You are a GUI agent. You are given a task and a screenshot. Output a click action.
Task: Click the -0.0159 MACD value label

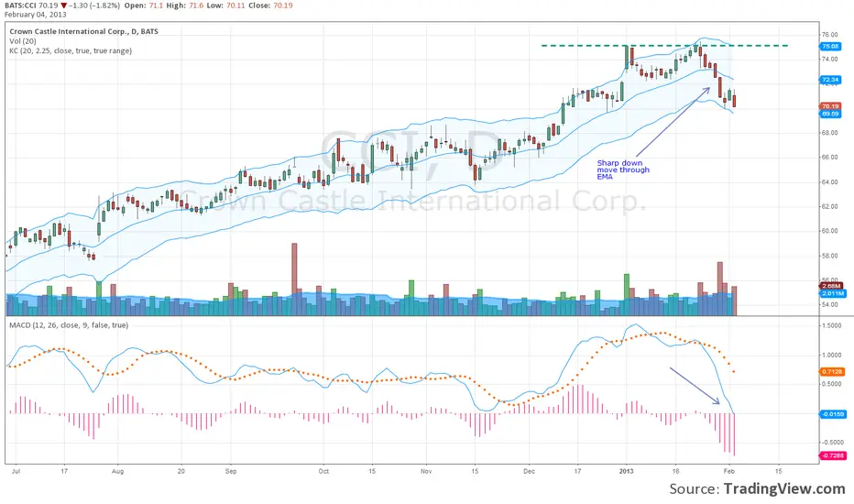[833, 414]
